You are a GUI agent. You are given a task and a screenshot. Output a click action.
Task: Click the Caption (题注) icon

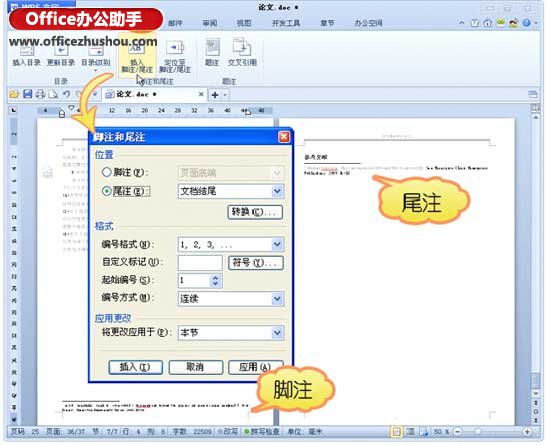click(212, 53)
